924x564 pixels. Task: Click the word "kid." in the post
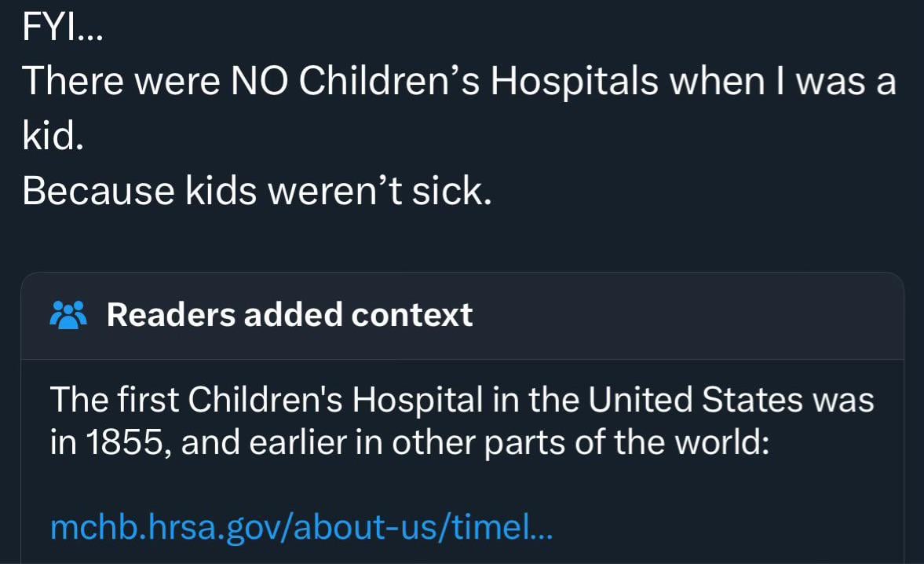tap(53, 137)
